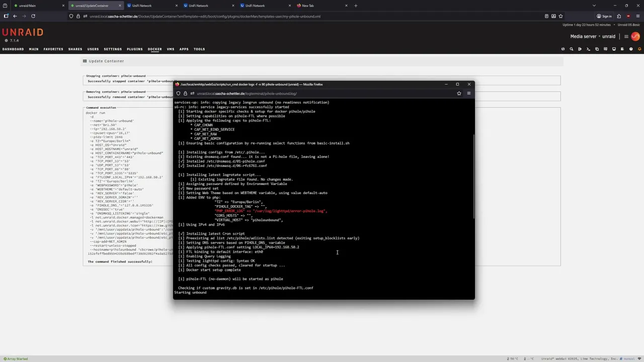
Task: Open Unraid help question mark icon
Action: click(x=631, y=49)
